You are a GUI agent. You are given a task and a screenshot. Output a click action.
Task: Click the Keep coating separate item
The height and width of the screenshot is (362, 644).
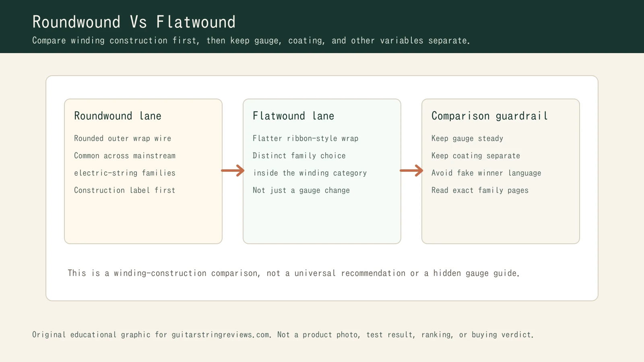[476, 156]
